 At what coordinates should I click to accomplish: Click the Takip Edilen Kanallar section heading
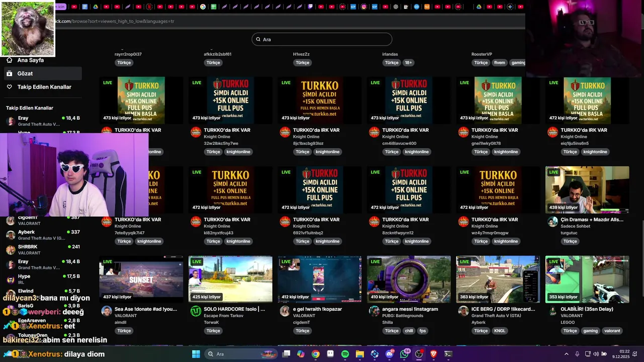(30, 108)
